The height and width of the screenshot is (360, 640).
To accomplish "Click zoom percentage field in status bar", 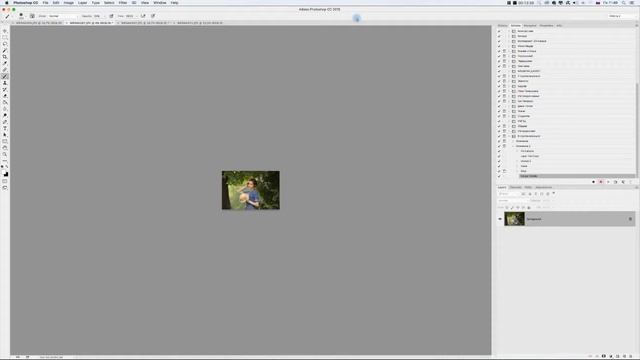I will [x=18, y=357].
